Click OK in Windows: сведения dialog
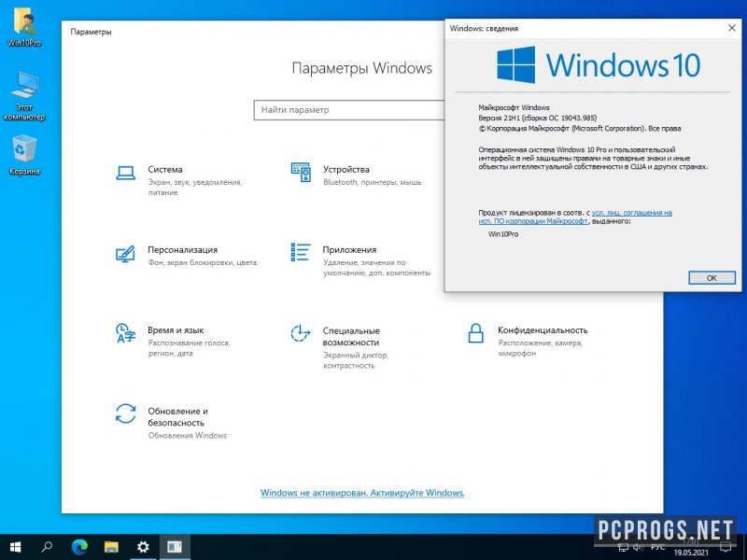Image resolution: width=747 pixels, height=560 pixels. [x=712, y=278]
